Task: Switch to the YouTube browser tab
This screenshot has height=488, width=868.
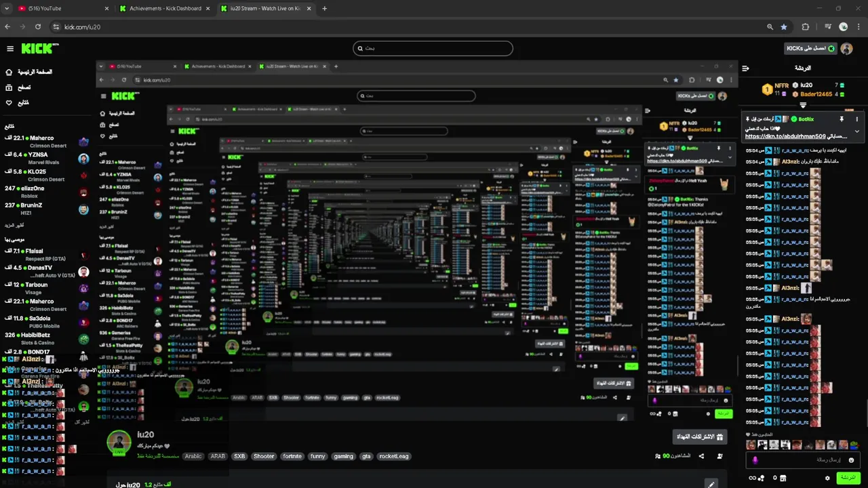Action: pyautogui.click(x=62, y=8)
